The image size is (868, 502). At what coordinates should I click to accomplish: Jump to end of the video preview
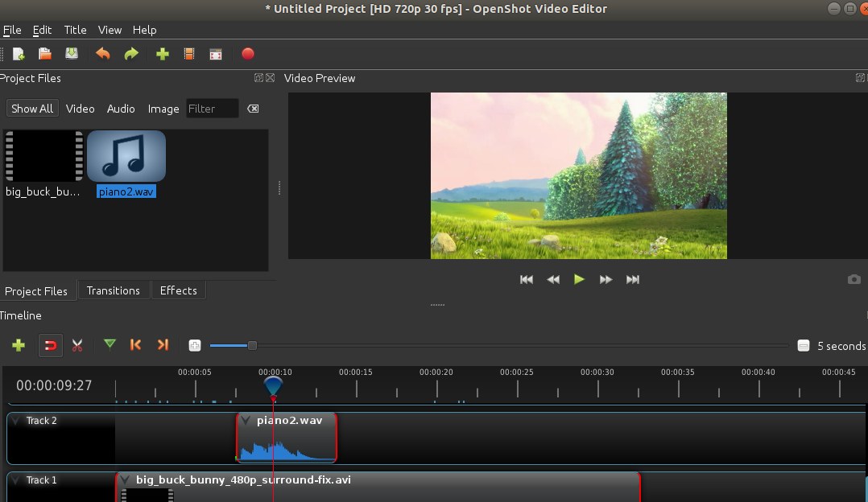[x=633, y=280]
